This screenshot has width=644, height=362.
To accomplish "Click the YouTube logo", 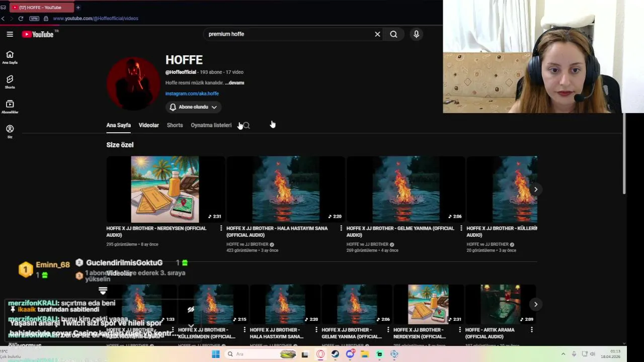I will (38, 34).
